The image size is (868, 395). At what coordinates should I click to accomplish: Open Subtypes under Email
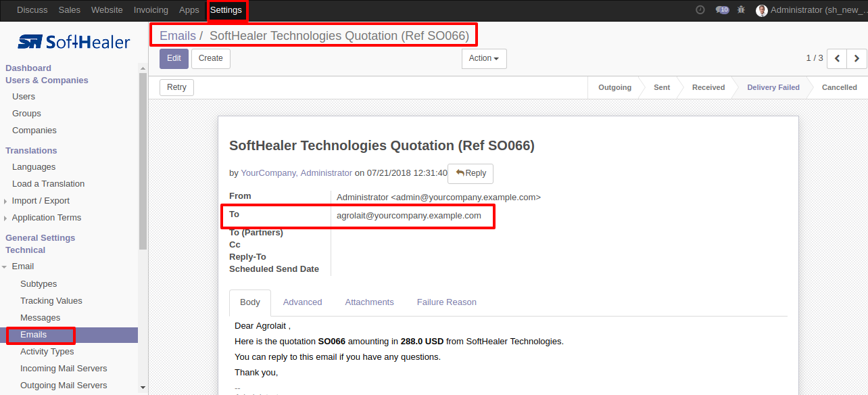pos(39,284)
